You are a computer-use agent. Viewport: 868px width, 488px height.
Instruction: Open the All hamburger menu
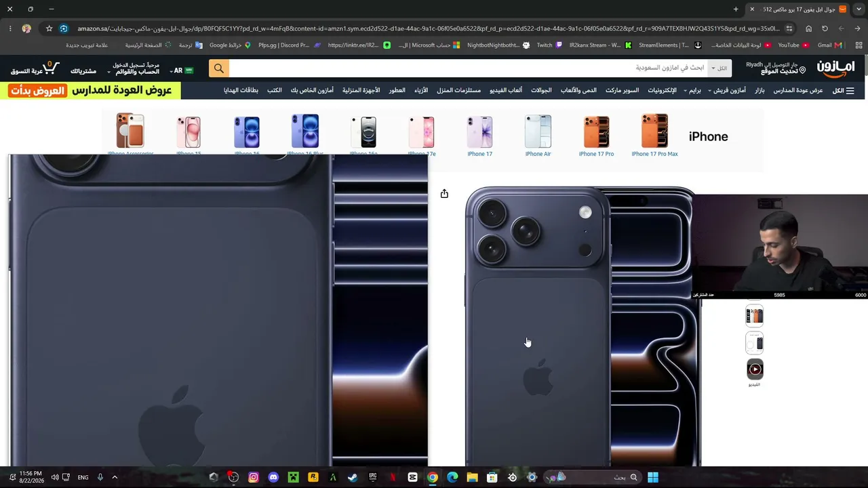point(843,90)
